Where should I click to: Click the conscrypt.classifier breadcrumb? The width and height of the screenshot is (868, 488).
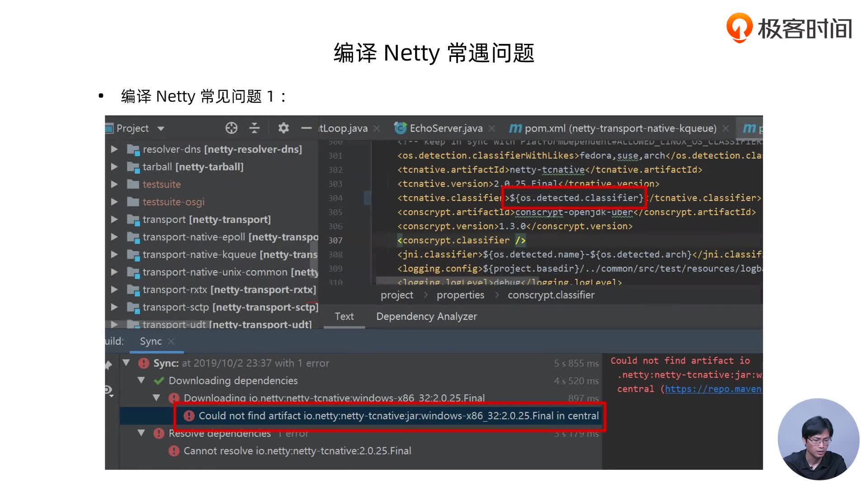click(551, 295)
